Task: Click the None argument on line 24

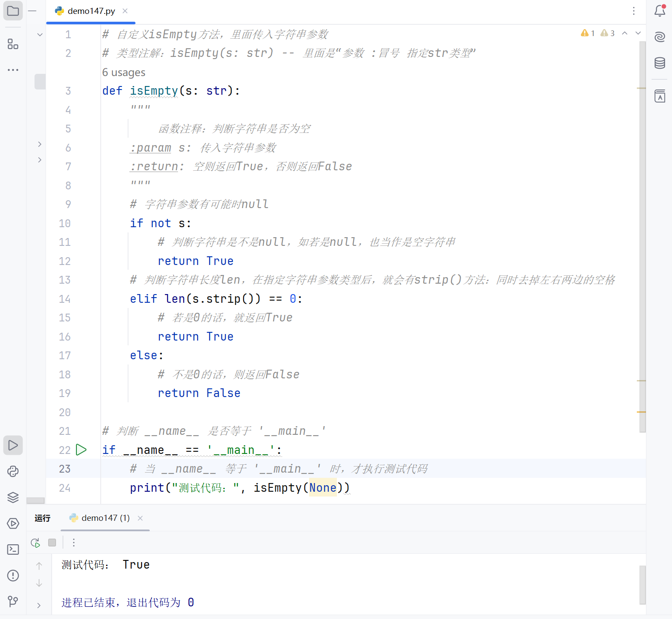Action: tap(323, 488)
